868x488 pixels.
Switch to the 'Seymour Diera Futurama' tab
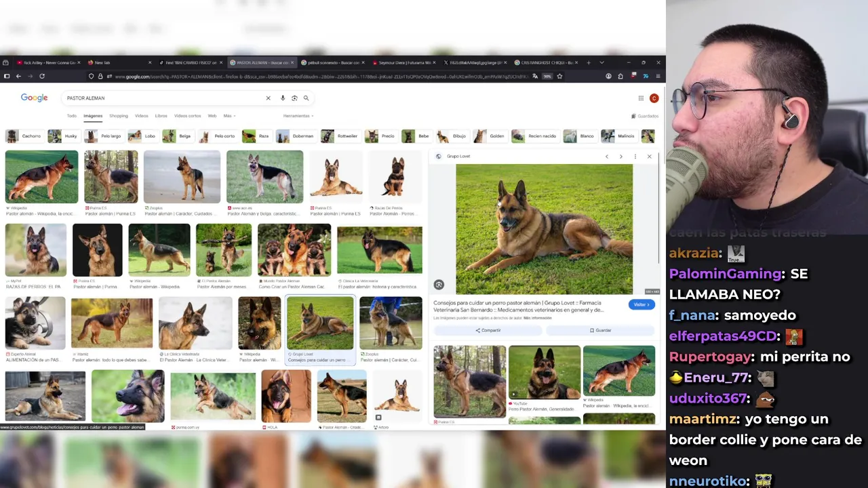click(x=403, y=62)
